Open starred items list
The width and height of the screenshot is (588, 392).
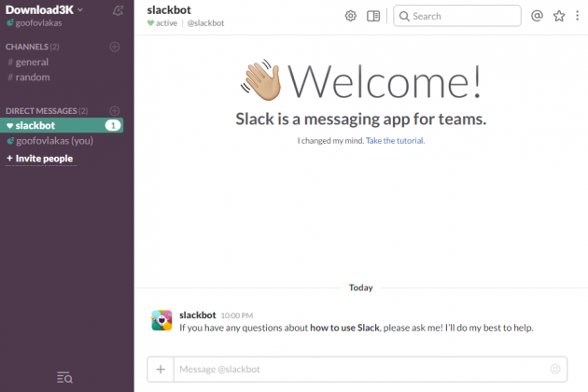pyautogui.click(x=559, y=16)
